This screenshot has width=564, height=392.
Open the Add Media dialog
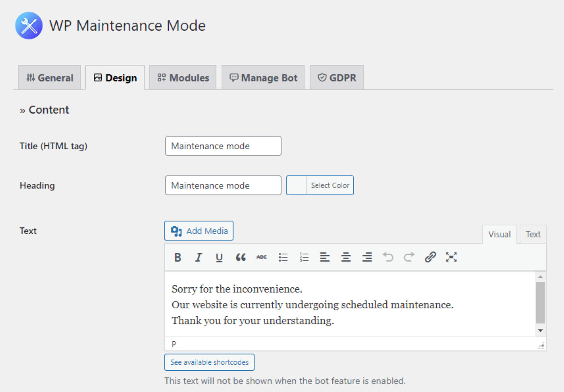199,231
